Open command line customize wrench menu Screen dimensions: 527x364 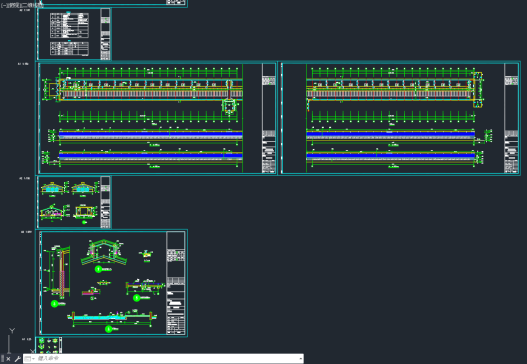click(x=17, y=359)
